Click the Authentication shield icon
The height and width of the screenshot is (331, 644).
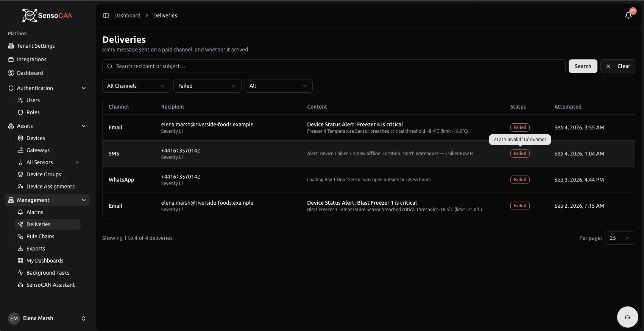click(x=11, y=88)
